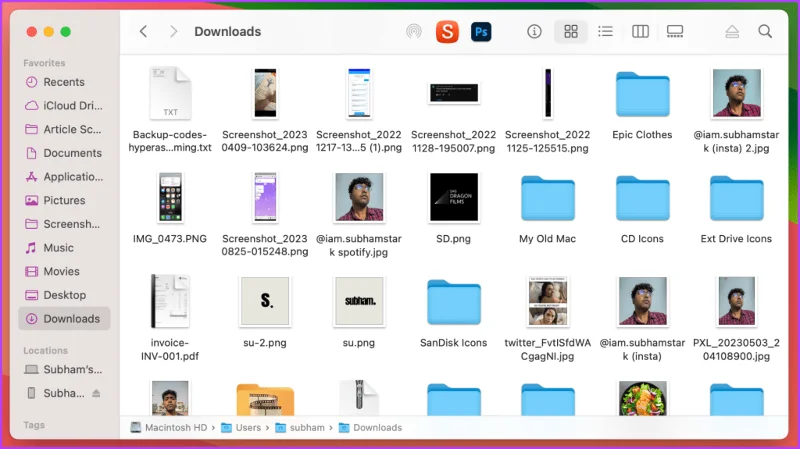Open Applications in the sidebar

coord(64,177)
